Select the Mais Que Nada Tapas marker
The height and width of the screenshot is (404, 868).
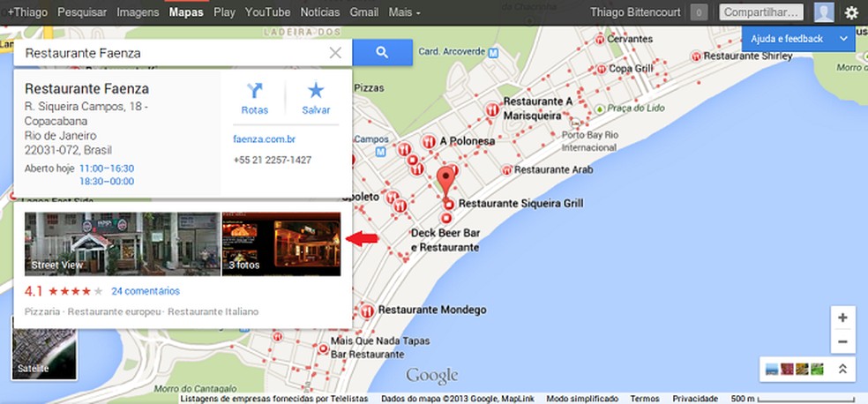pyautogui.click(x=323, y=348)
